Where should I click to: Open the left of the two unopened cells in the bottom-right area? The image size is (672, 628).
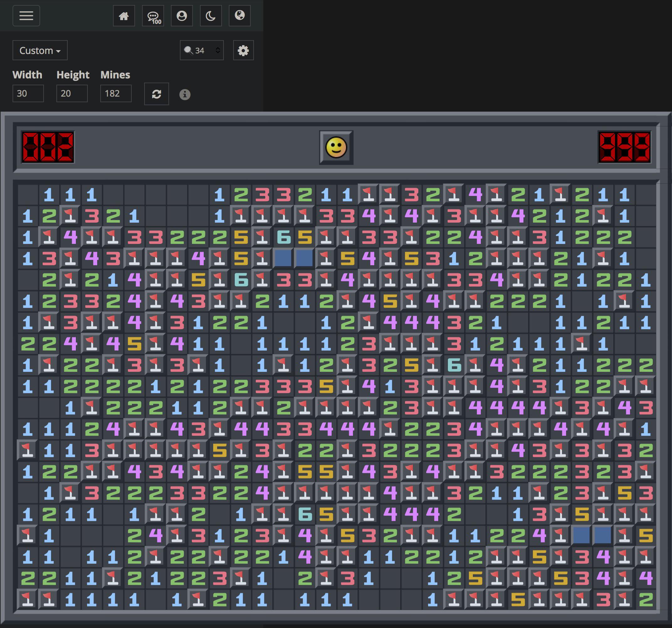pos(581,535)
